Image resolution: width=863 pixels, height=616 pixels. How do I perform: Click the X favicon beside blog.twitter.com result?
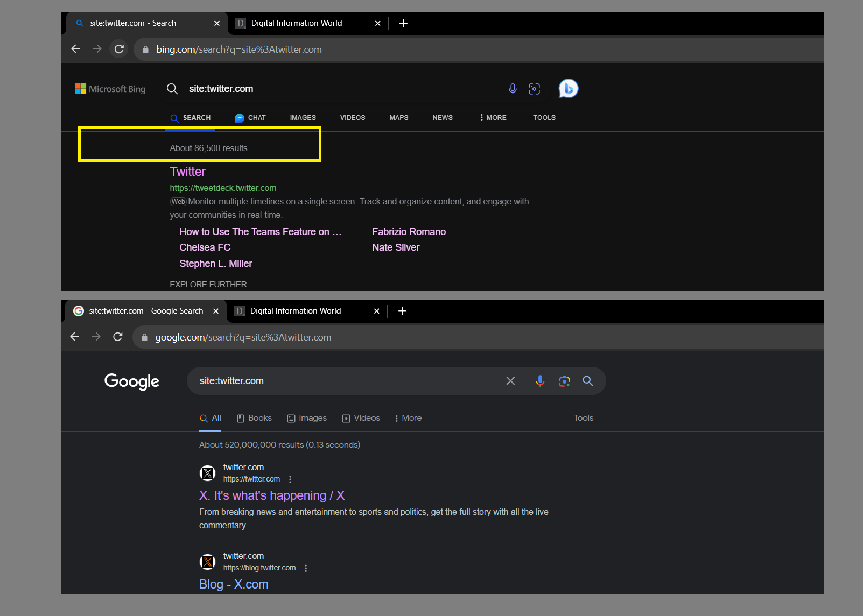click(208, 562)
